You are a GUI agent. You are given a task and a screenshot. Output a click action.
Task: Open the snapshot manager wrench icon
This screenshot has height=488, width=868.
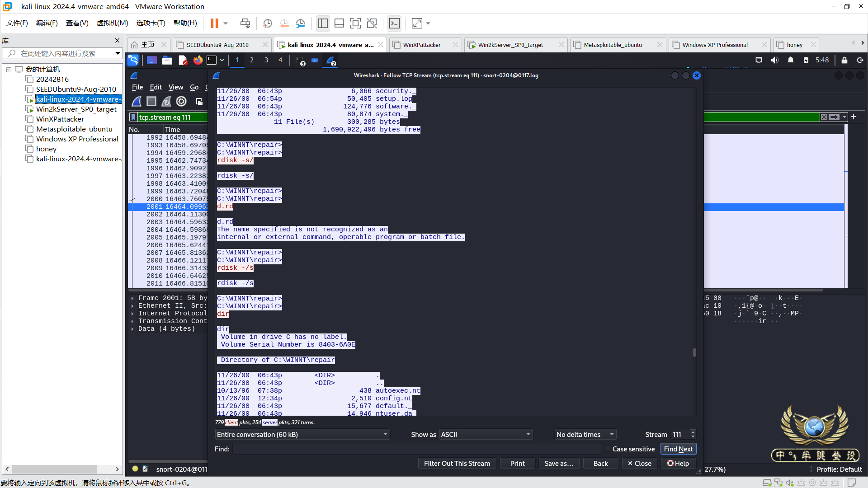tap(301, 23)
